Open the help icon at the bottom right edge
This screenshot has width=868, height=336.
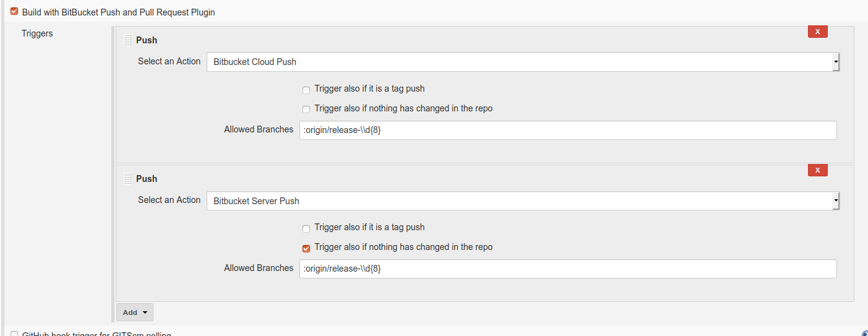pos(865,333)
